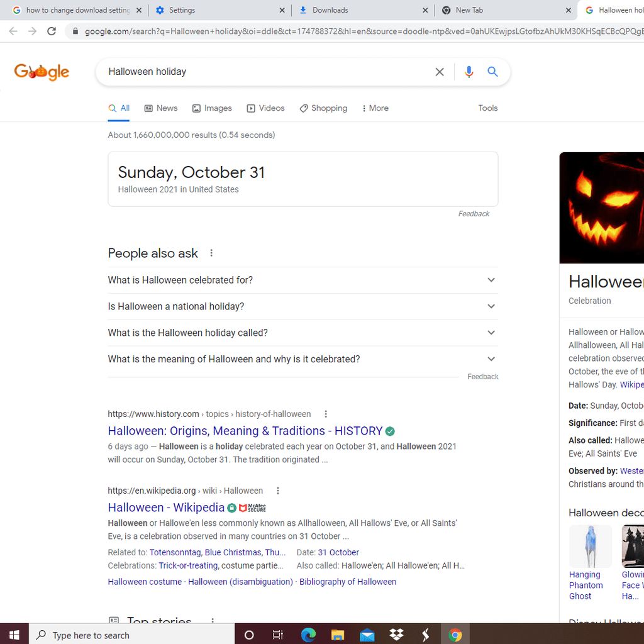644x644 pixels.
Task: Click the Google Halloween doodle logo
Action: tap(42, 72)
